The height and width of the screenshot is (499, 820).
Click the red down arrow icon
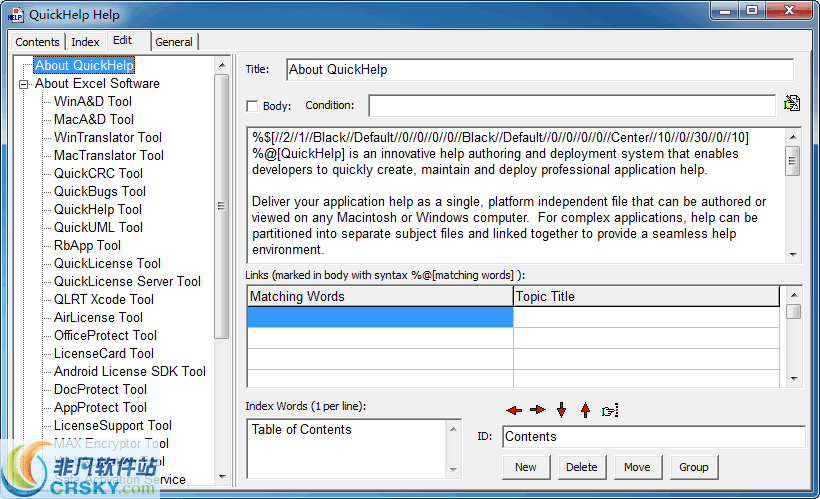[x=561, y=410]
